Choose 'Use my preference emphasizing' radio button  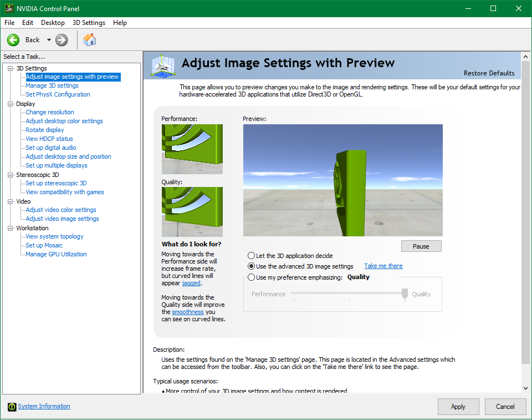click(x=252, y=277)
